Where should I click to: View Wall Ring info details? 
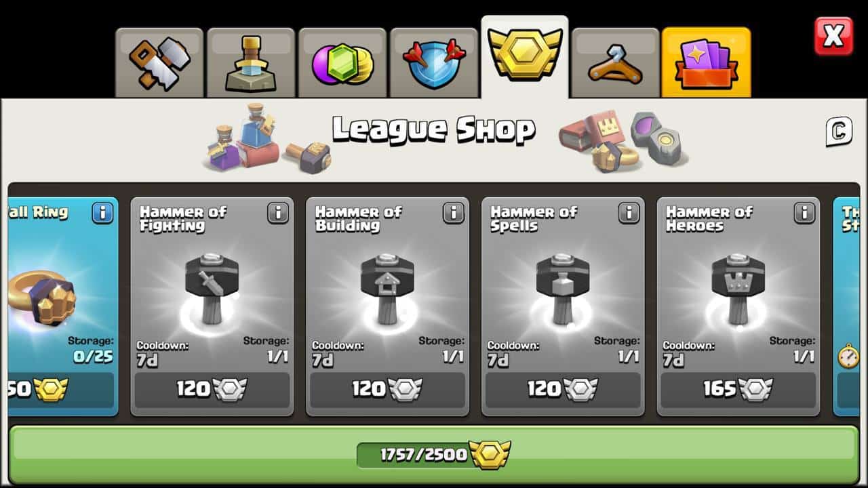click(102, 213)
